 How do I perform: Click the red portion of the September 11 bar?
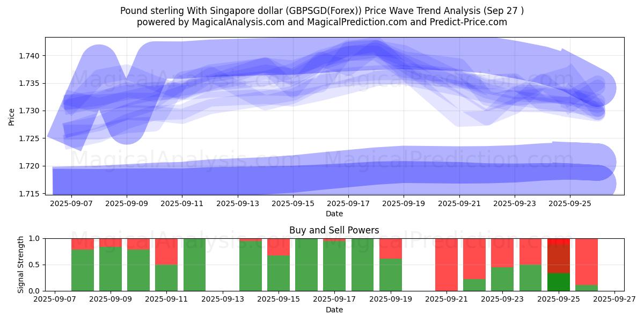click(x=166, y=251)
